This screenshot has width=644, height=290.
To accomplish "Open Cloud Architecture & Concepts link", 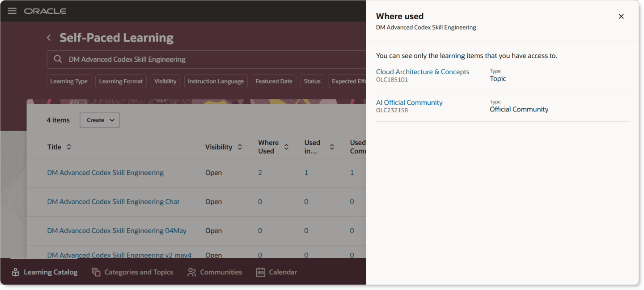I will coord(423,72).
